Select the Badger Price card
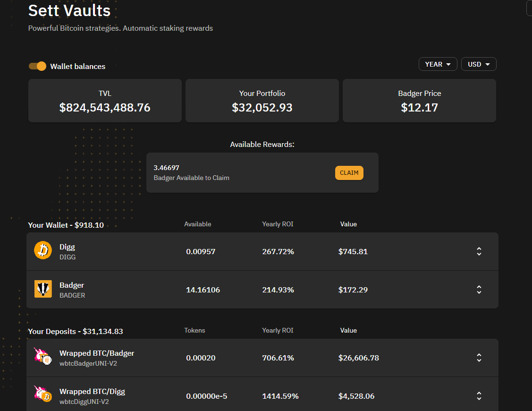The height and width of the screenshot is (411, 532). tap(419, 101)
